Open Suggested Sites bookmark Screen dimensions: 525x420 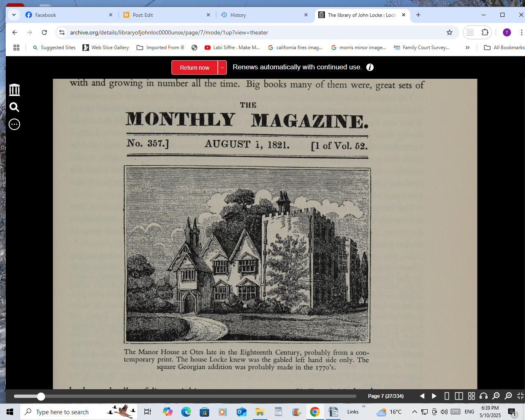tap(54, 48)
